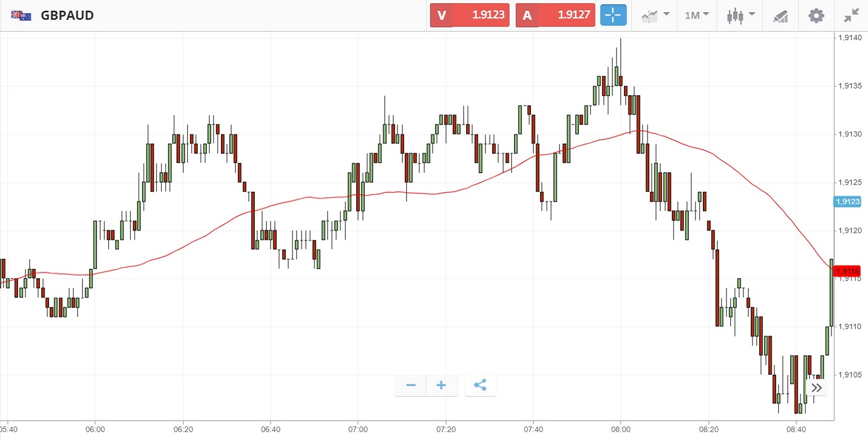Screen dimensions: 868x440
Task: Expand the 1M timeframe dropdown
Action: pos(696,15)
